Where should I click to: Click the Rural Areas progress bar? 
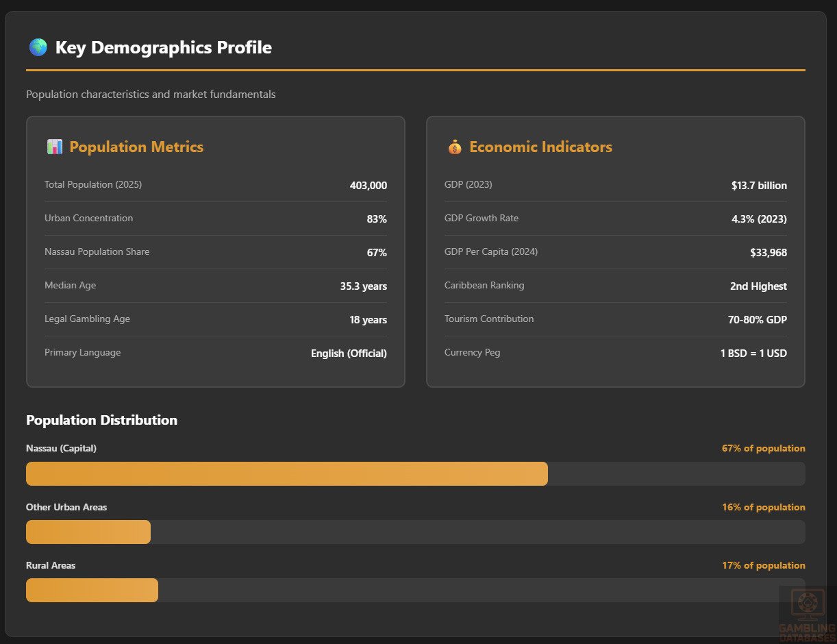point(415,590)
